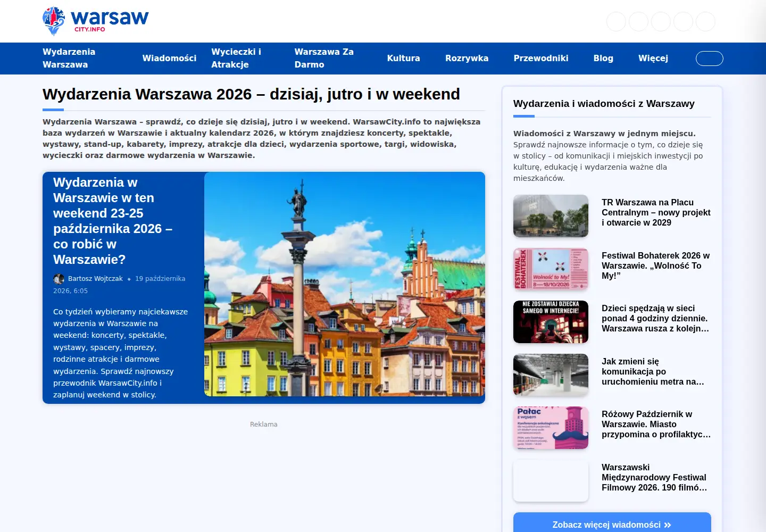Click the outlined pill button in navbar
The height and width of the screenshot is (532, 766).
pos(710,59)
